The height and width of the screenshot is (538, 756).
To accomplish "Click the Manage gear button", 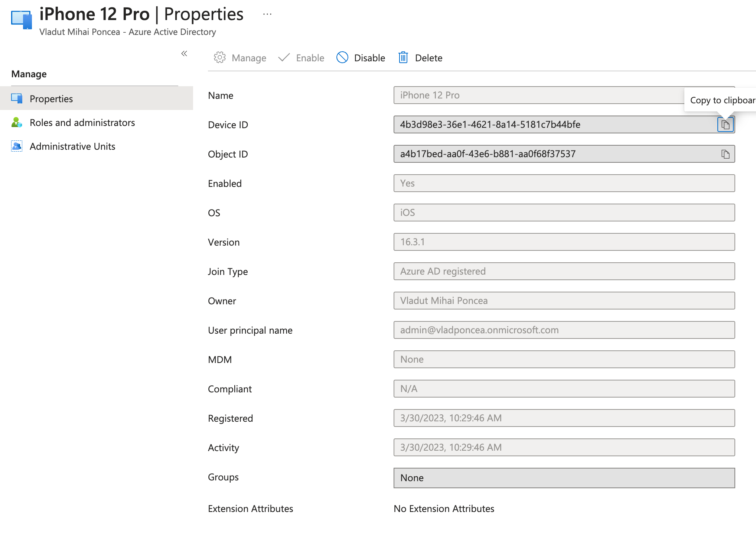I will tap(240, 58).
